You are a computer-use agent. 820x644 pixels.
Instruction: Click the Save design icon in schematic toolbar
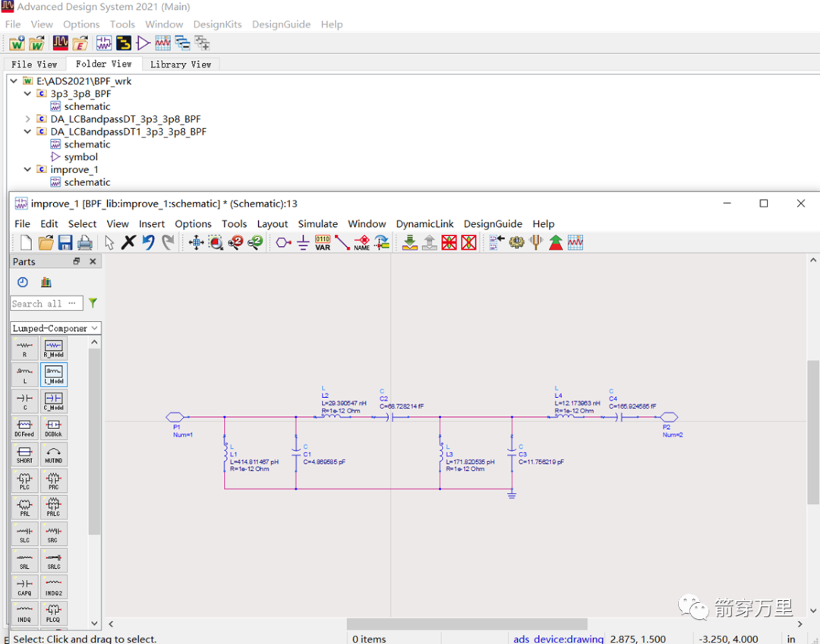click(x=65, y=242)
